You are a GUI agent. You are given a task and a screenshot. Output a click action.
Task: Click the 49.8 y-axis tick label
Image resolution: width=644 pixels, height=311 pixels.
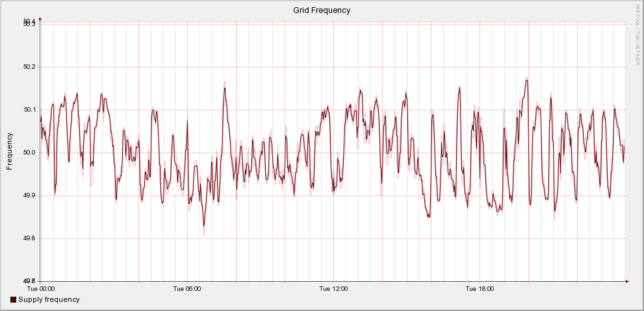[x=29, y=238]
